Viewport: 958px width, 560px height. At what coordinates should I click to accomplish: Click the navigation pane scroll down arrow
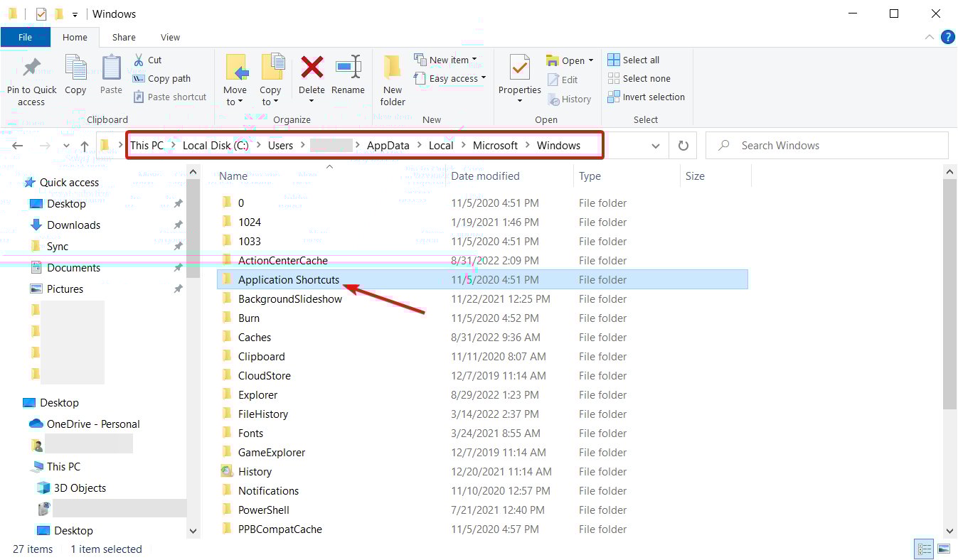[193, 530]
